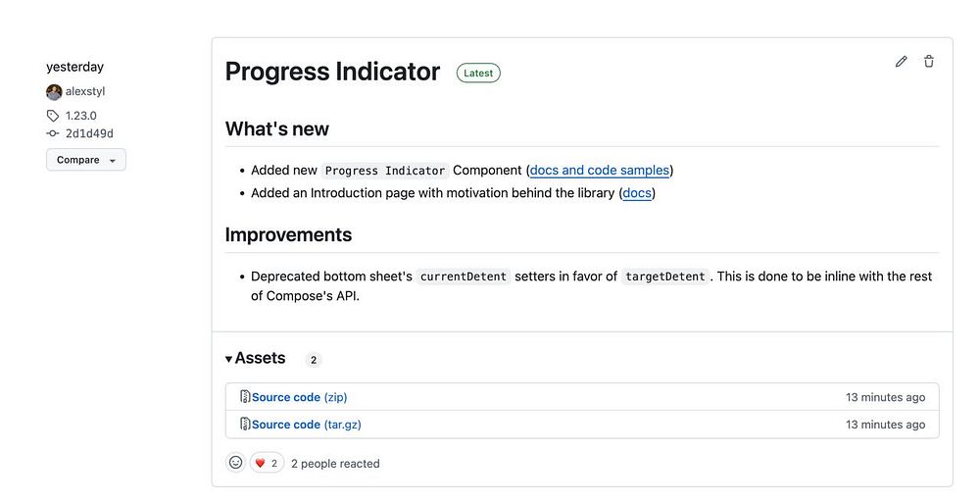980x503 pixels.
Task: Open the Compare dropdown
Action: point(86,160)
